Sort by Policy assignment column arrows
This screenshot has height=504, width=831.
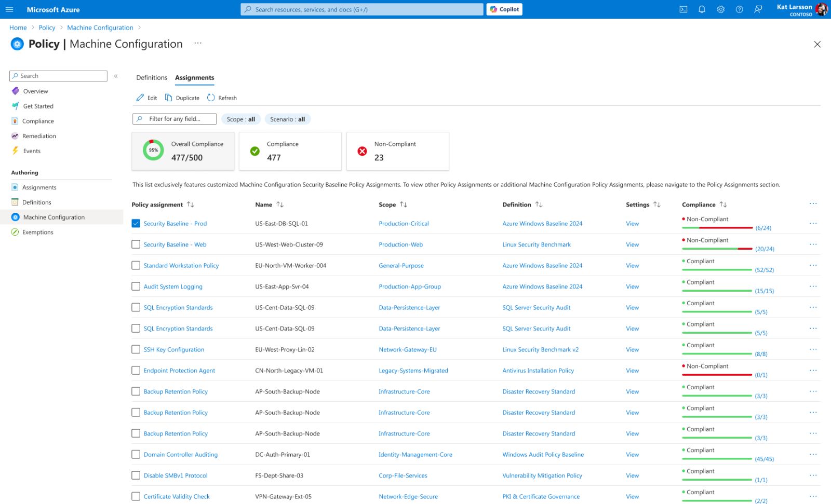coord(191,205)
